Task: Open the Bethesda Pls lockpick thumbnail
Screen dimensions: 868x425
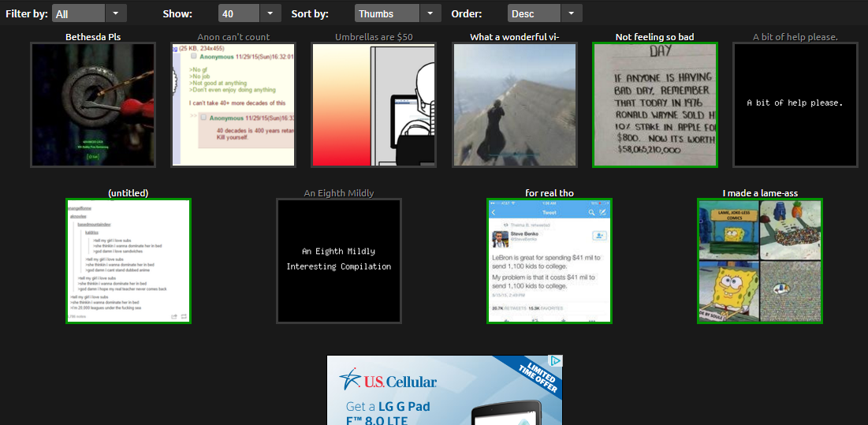Action: coord(93,105)
